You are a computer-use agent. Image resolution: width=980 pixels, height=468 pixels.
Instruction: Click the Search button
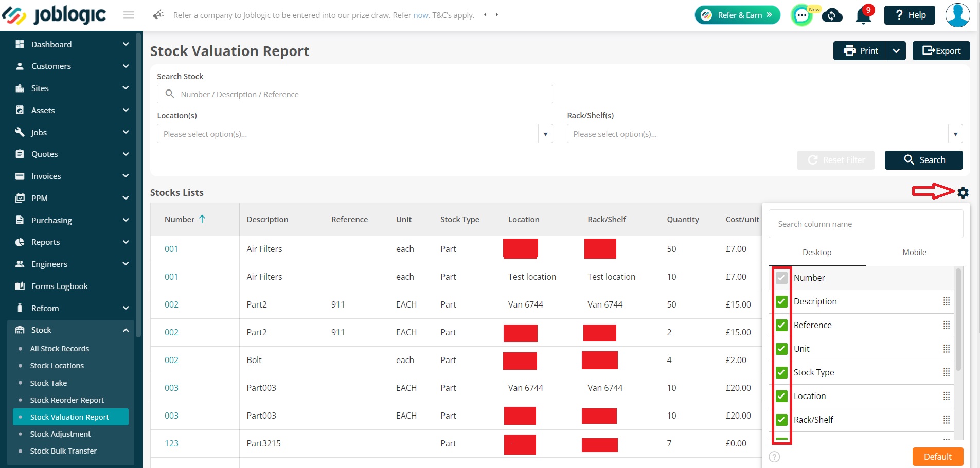pyautogui.click(x=923, y=160)
